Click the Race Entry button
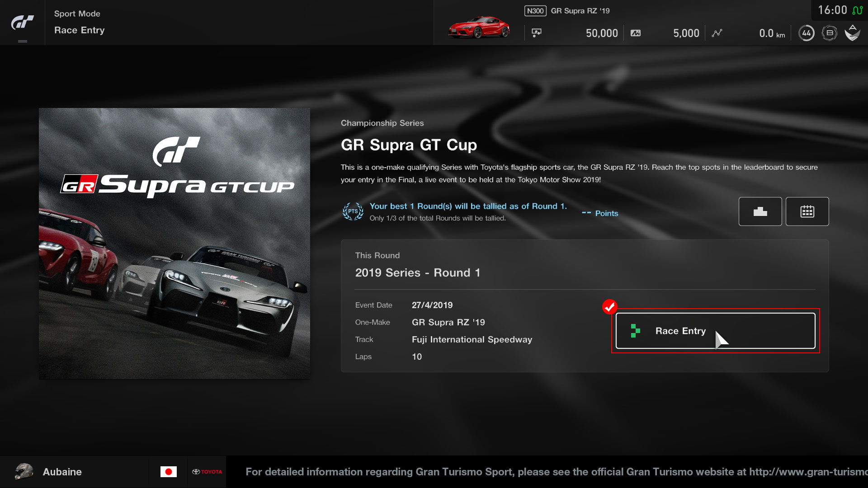868x488 pixels. [715, 331]
